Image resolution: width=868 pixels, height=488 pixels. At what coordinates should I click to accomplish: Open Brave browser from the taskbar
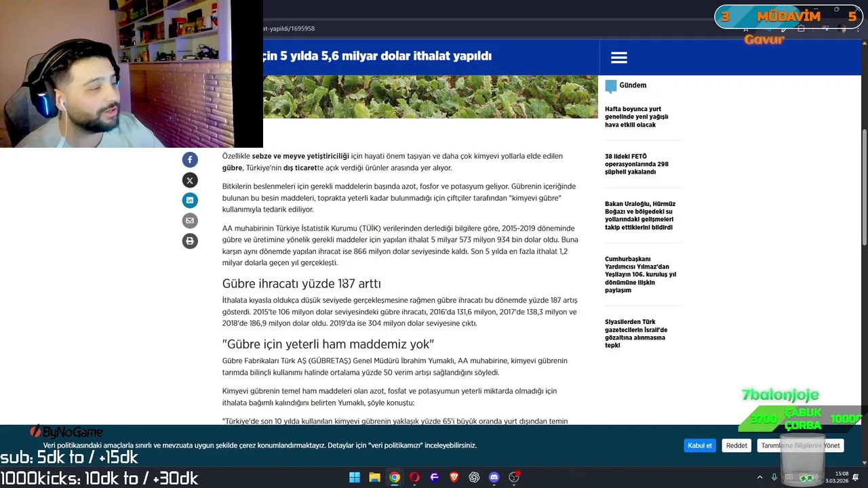pos(454,477)
